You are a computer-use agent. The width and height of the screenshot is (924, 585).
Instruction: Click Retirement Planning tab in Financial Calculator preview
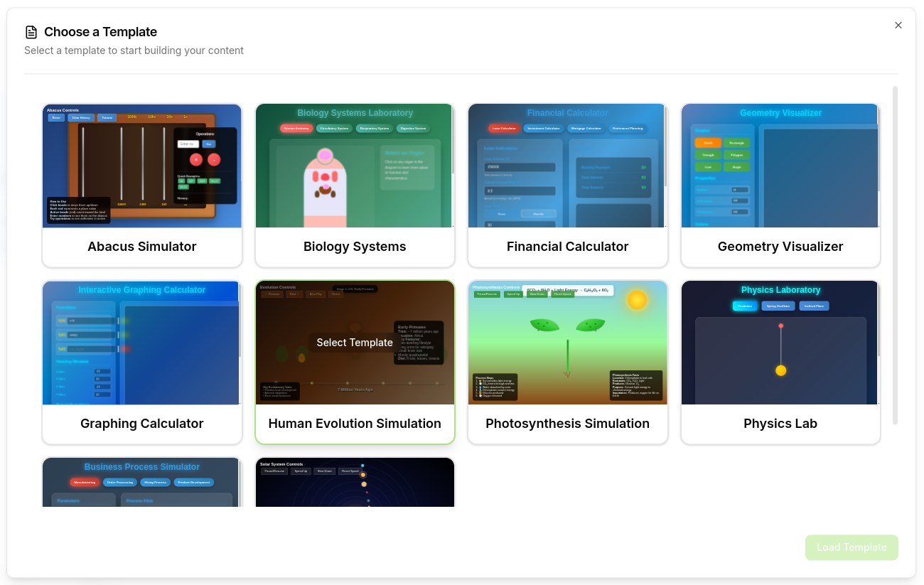[628, 128]
